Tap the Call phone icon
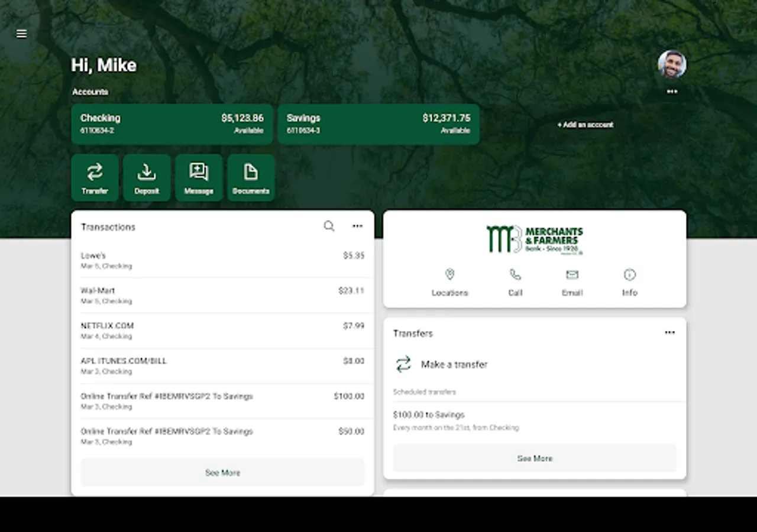 point(514,274)
